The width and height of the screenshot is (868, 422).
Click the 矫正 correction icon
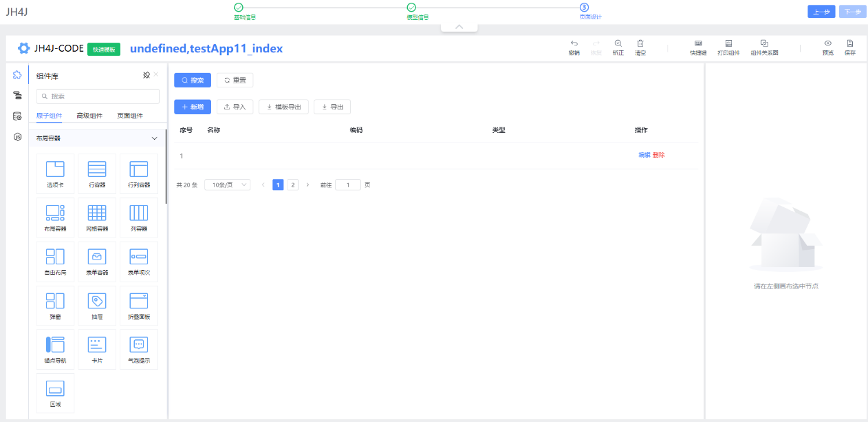tap(618, 43)
